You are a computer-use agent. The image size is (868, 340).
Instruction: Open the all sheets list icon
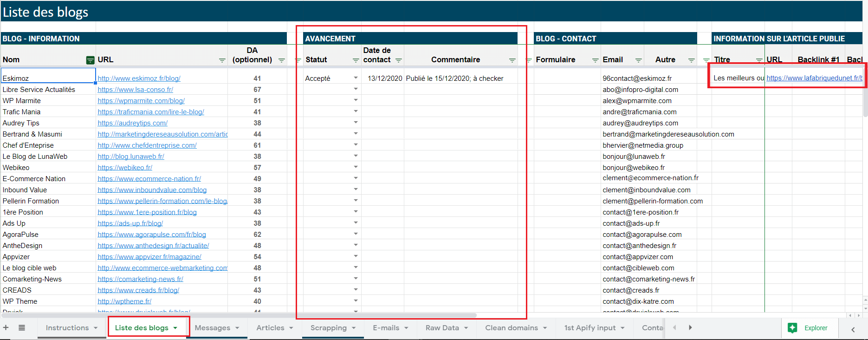coord(22,327)
